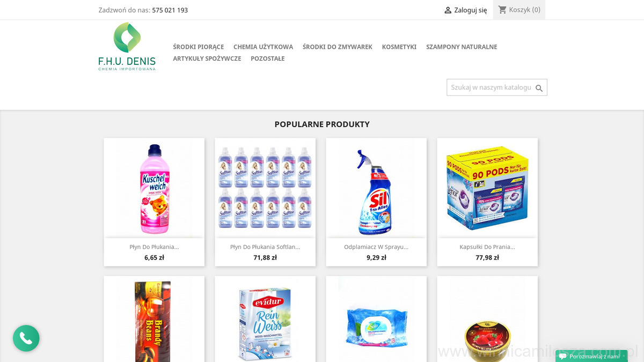Open the Kuschelweich fabric softener product image

point(154,188)
